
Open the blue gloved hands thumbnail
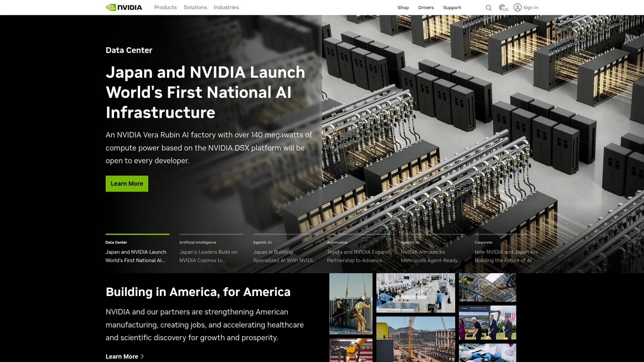[487, 353]
